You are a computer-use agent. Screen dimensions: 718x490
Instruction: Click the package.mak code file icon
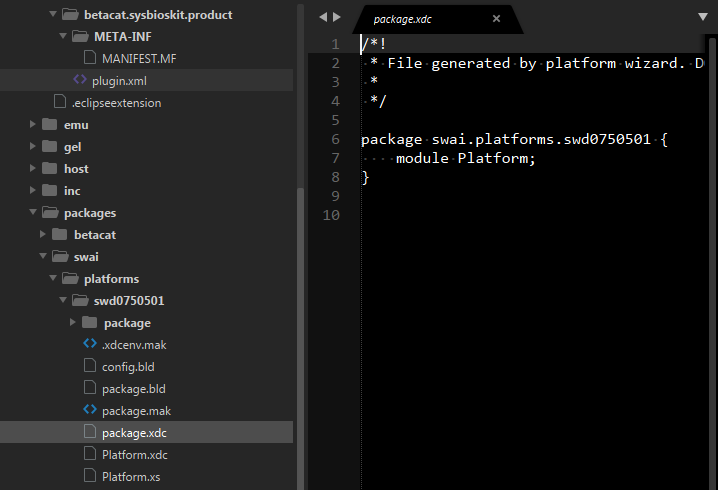89,410
